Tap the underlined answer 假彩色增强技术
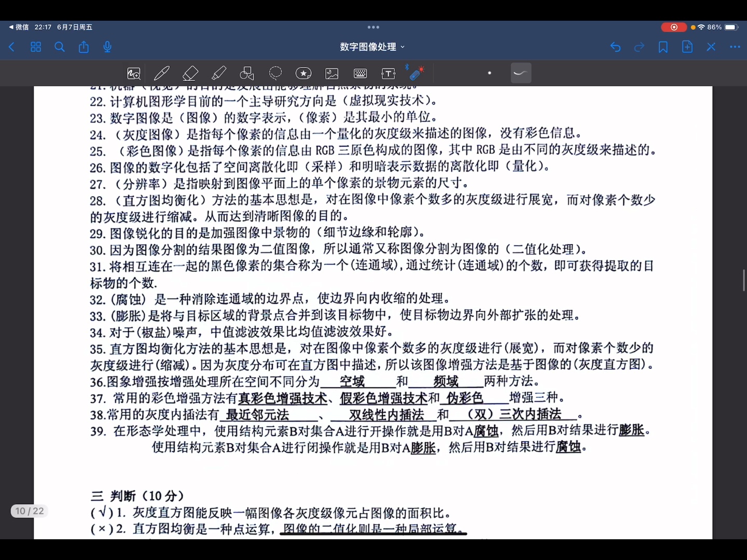This screenshot has width=747, height=560. pos(383,398)
